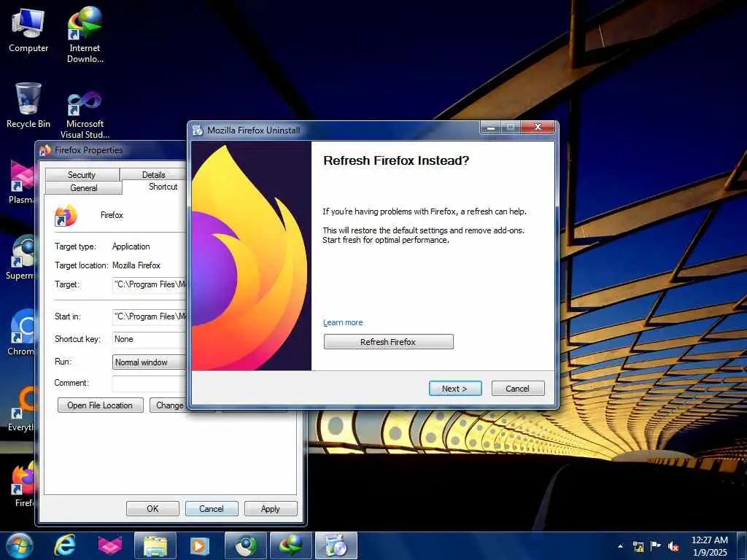Viewport: 747px width, 560px height.
Task: Select the Everything desktop shortcut icon
Action: [x=21, y=408]
